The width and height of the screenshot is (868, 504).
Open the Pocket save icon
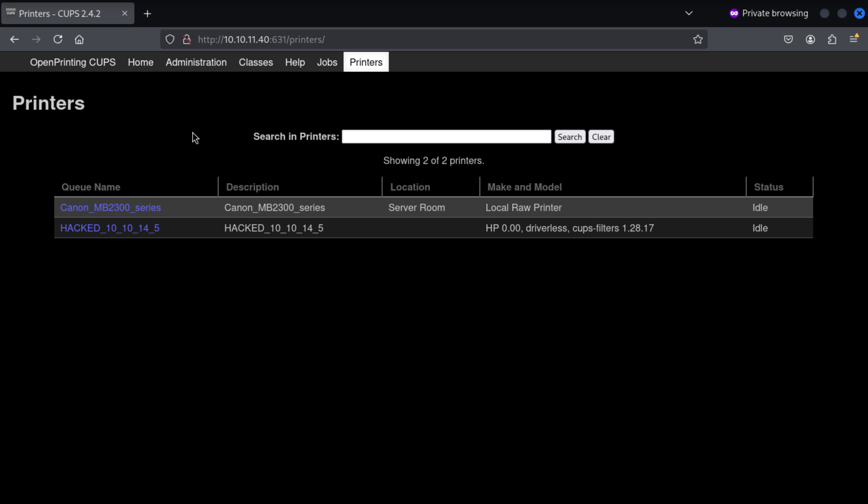point(788,39)
